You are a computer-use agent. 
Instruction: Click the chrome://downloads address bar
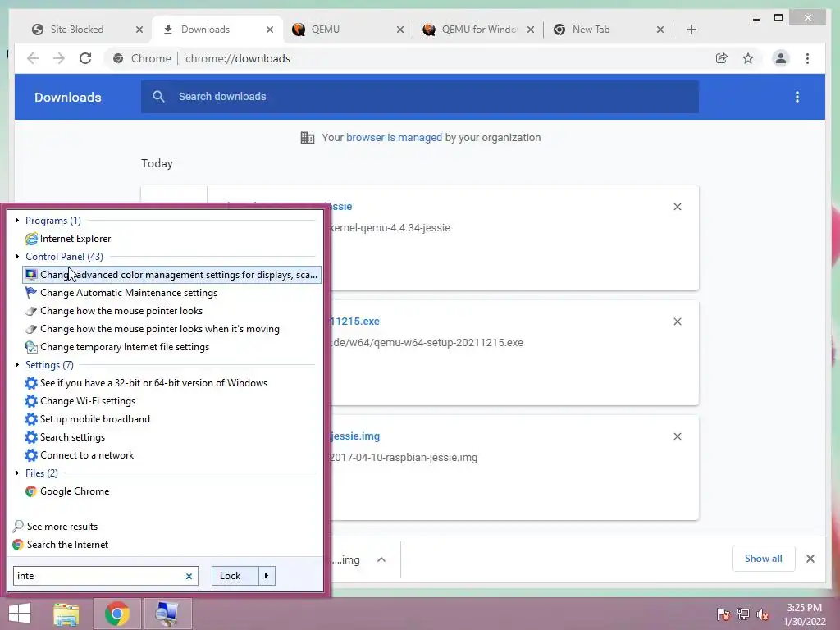(407, 58)
